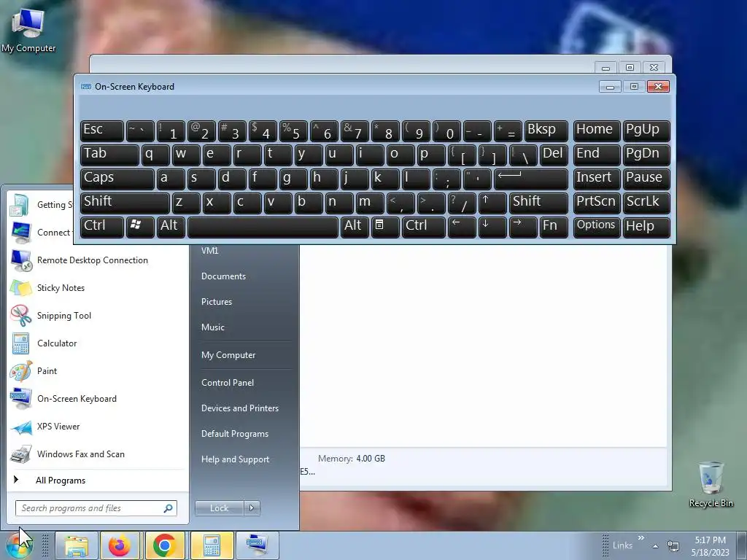This screenshot has height=560, width=747.
Task: Click the left arrow key
Action: click(x=462, y=227)
